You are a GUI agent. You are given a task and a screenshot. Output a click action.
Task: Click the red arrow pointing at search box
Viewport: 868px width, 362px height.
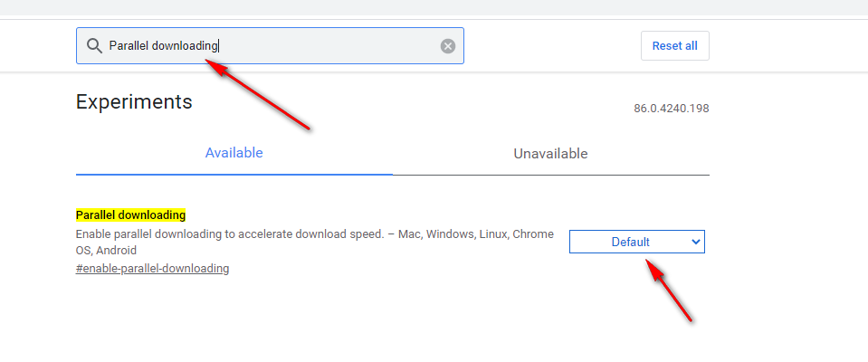pyautogui.click(x=259, y=96)
